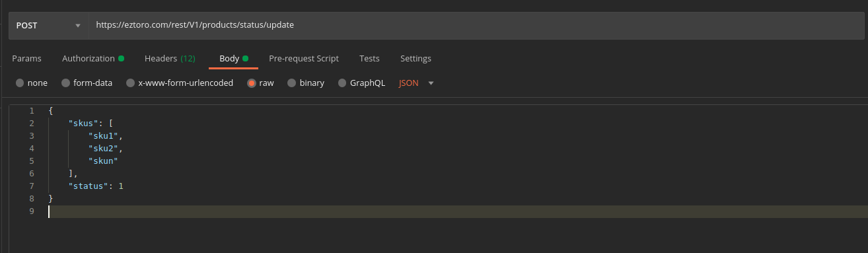
Task: Open the JSON format dropdown
Action: coord(416,83)
